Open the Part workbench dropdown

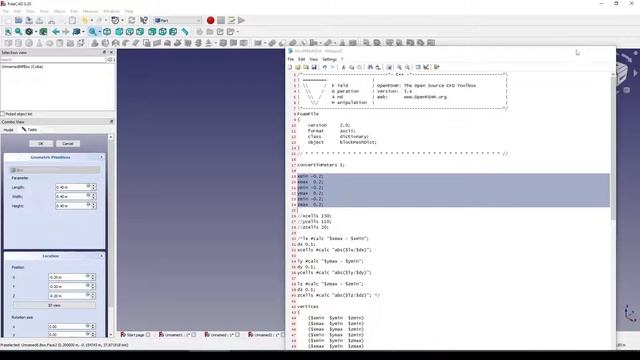(x=178, y=20)
